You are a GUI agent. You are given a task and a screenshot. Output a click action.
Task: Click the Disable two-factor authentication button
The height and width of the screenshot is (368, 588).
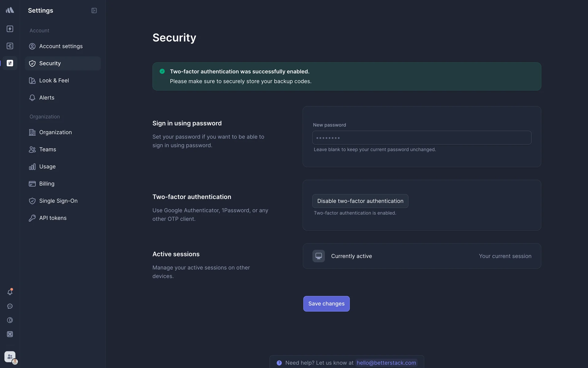pos(360,201)
